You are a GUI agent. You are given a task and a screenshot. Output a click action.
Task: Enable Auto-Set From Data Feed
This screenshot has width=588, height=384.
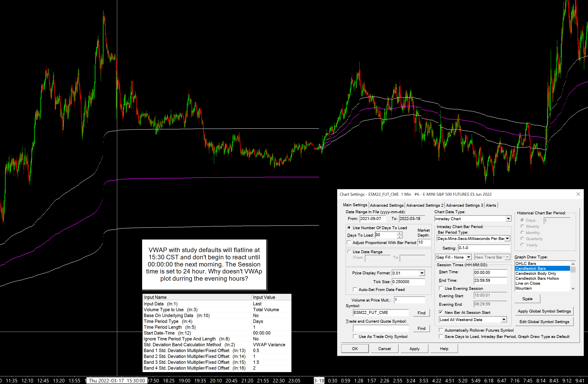[355, 289]
